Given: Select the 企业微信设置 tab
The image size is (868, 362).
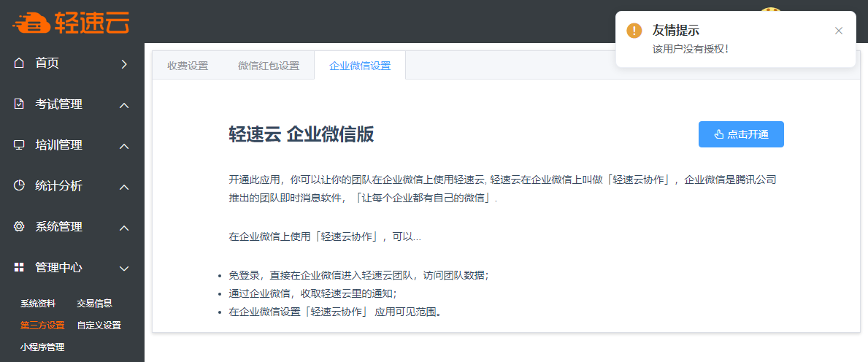Looking at the screenshot, I should [x=360, y=66].
